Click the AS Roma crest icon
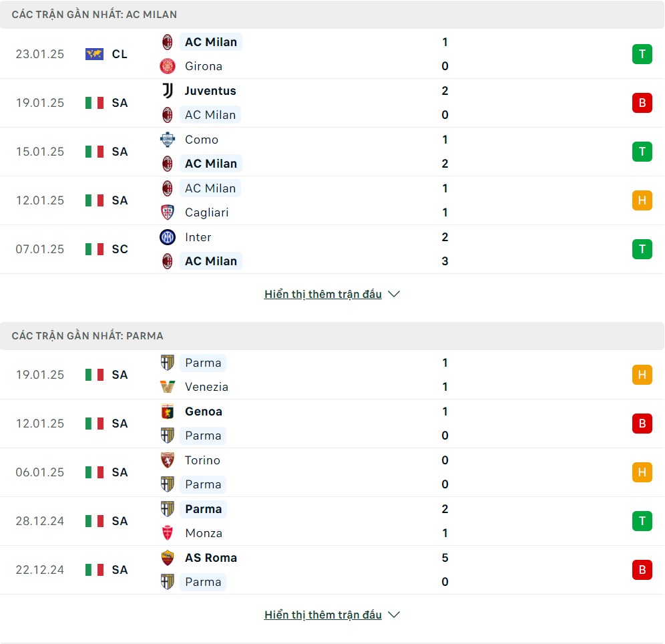This screenshot has width=665, height=644. pyautogui.click(x=168, y=558)
